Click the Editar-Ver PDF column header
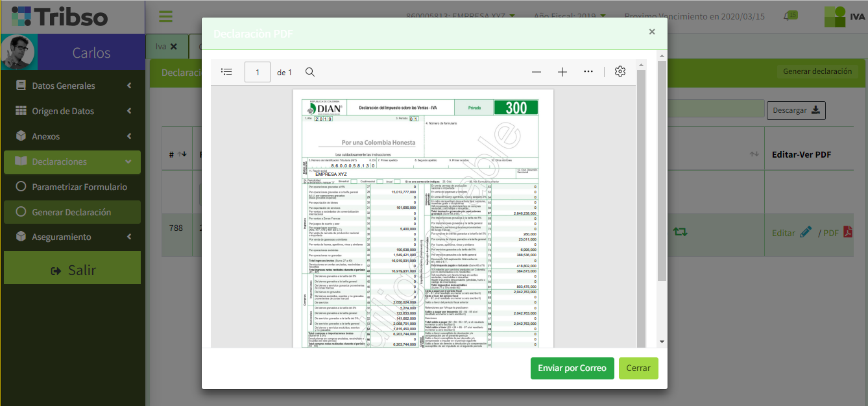Viewport: 868px width, 406px height. pyautogui.click(x=801, y=154)
